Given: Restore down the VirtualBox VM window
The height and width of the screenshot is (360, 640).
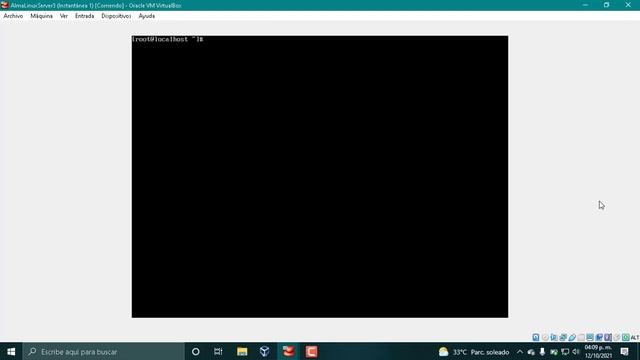Looking at the screenshot, I should [x=607, y=5].
